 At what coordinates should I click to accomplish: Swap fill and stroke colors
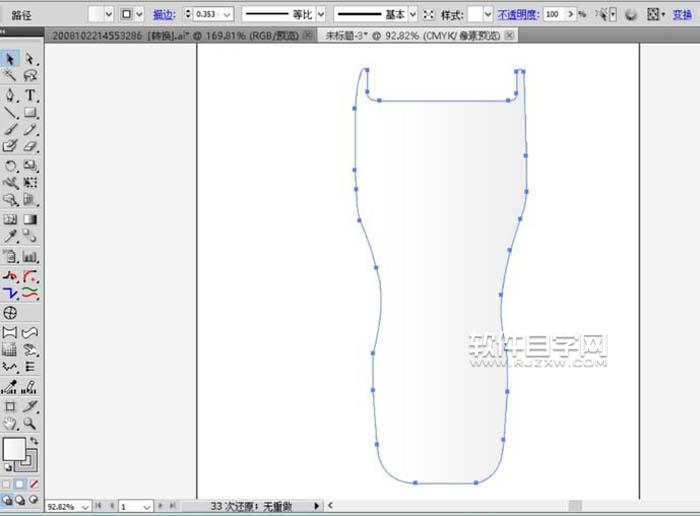(33, 441)
